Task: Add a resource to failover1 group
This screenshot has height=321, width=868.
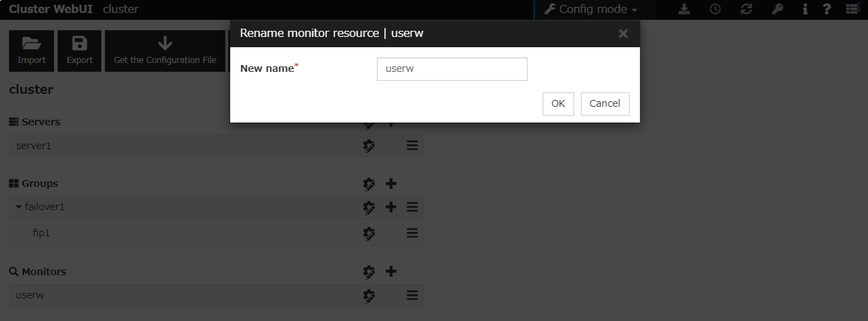Action: (x=390, y=207)
